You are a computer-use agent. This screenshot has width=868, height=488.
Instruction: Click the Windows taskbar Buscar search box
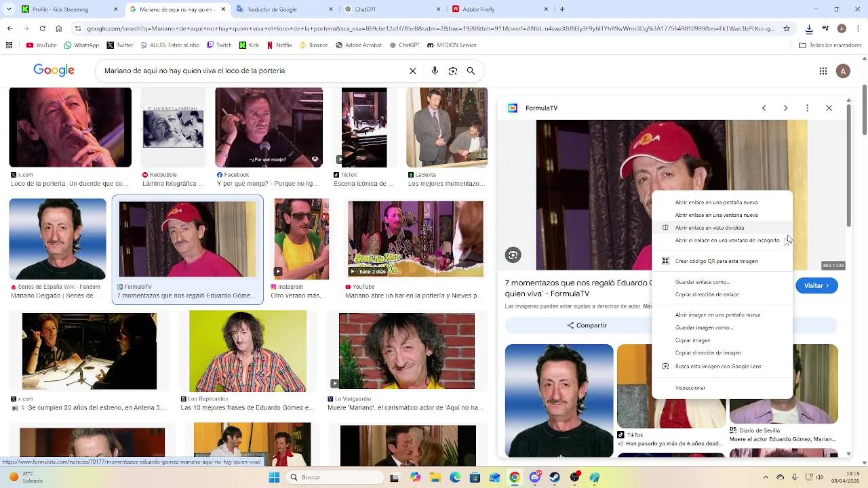coord(336,477)
